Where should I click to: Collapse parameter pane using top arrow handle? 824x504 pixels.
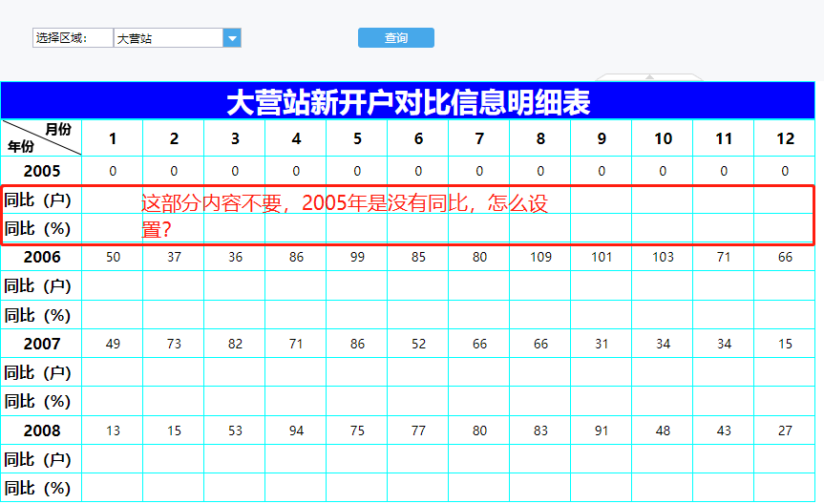tap(649, 77)
